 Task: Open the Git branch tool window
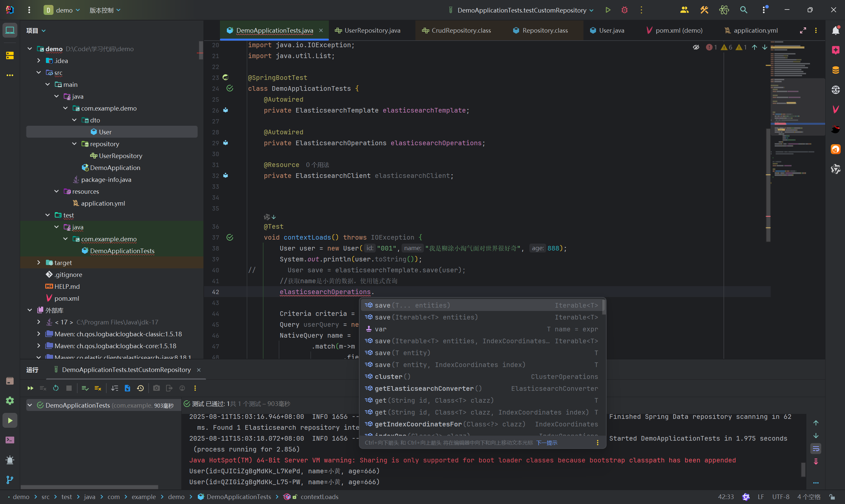tap(10, 480)
